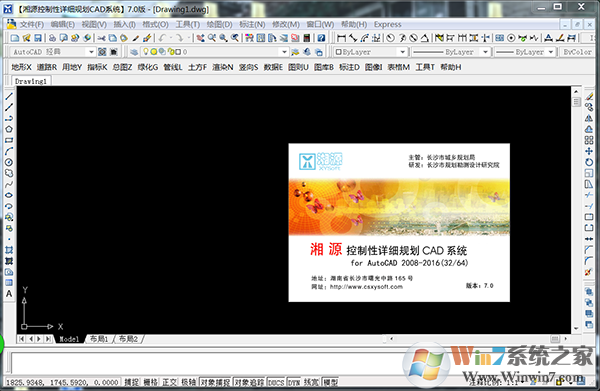Select the Move tool in right toolbar
This screenshot has height=391, width=600.
coord(589,152)
